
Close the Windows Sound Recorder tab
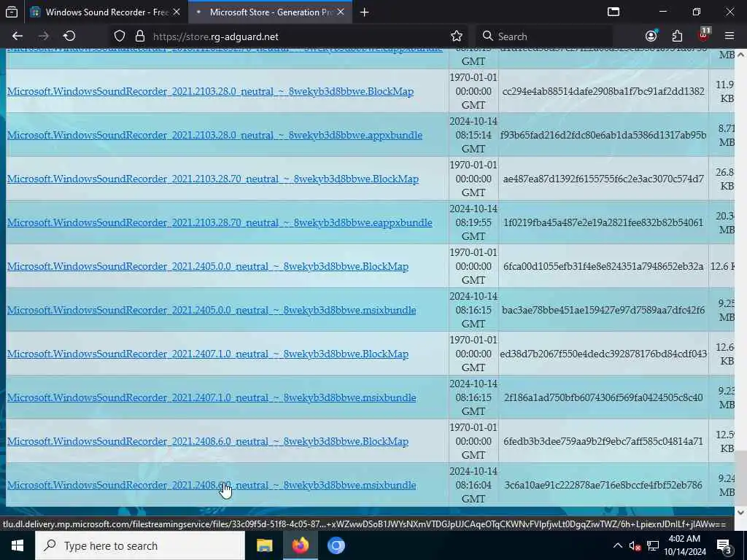tap(177, 12)
